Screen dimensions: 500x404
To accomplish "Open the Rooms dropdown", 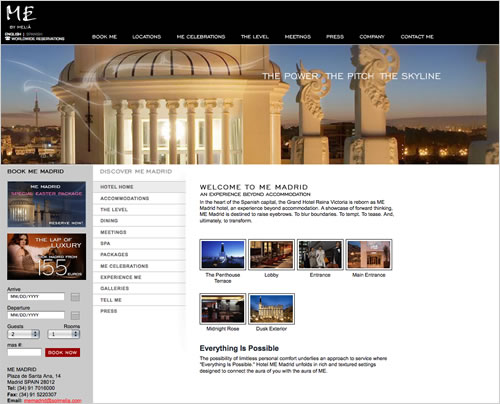I will point(64,334).
